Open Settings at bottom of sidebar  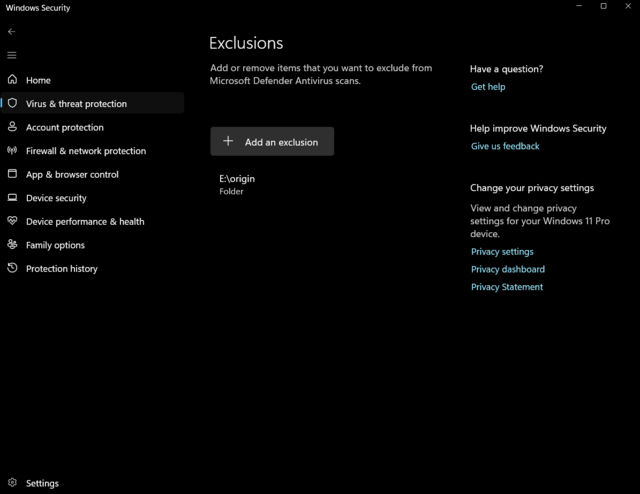tap(92, 483)
